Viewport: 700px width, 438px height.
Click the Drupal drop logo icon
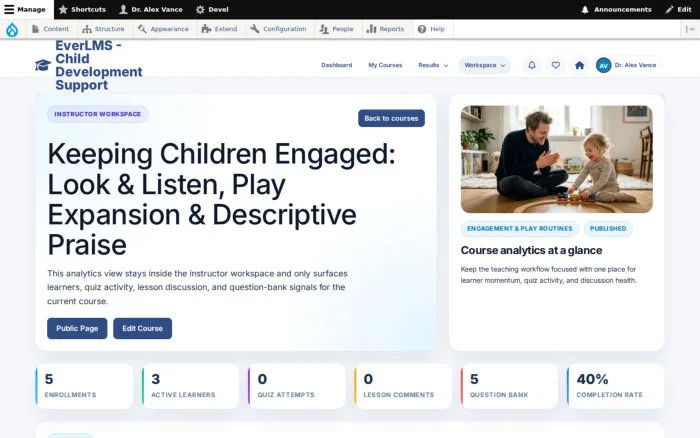12,29
